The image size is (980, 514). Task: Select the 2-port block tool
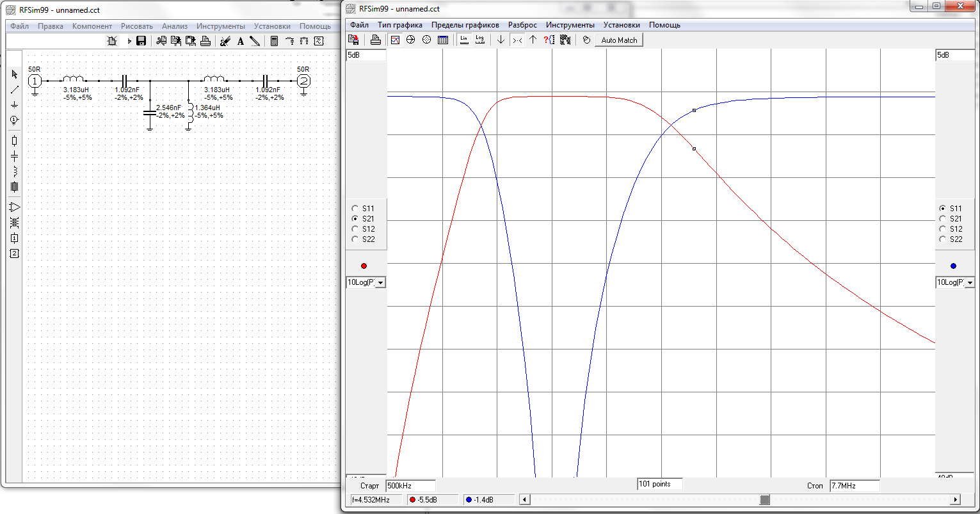tap(15, 253)
